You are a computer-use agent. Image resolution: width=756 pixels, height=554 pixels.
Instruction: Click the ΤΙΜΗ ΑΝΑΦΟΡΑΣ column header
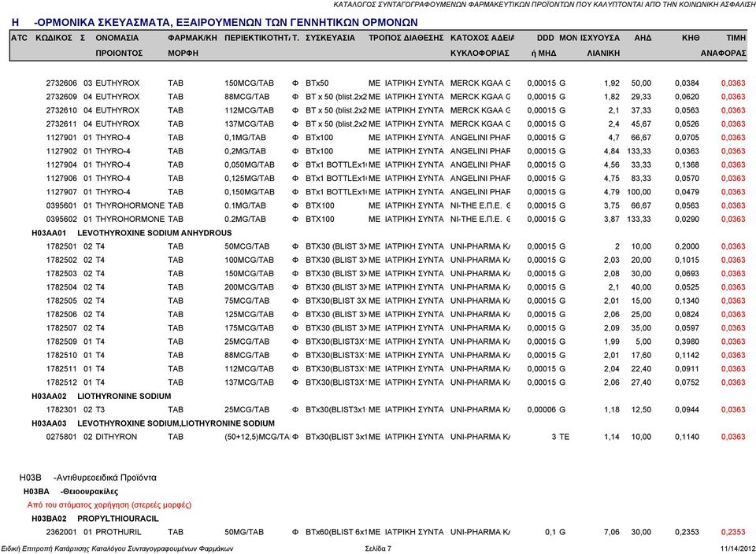tap(723, 46)
